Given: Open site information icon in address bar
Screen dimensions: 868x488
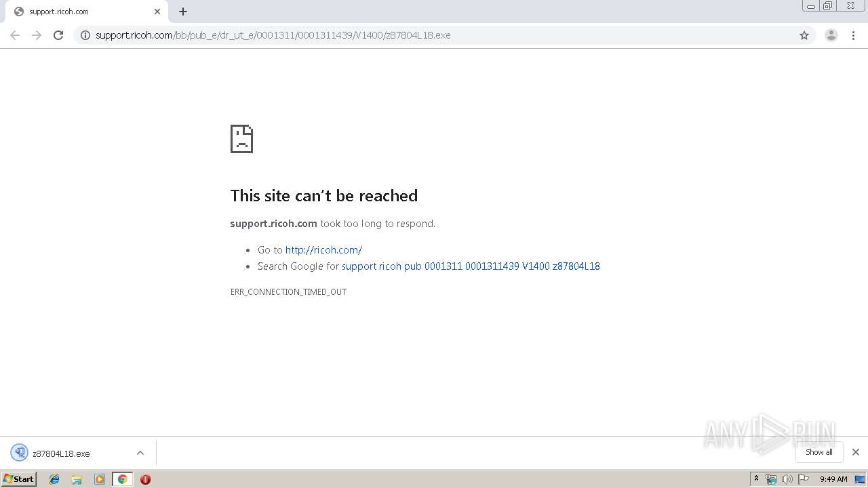Looking at the screenshot, I should [85, 35].
